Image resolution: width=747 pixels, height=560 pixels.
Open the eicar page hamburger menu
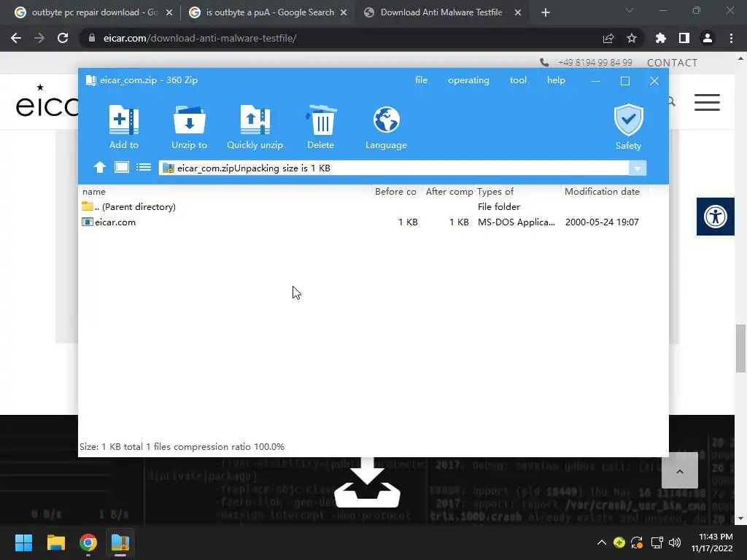click(x=706, y=102)
